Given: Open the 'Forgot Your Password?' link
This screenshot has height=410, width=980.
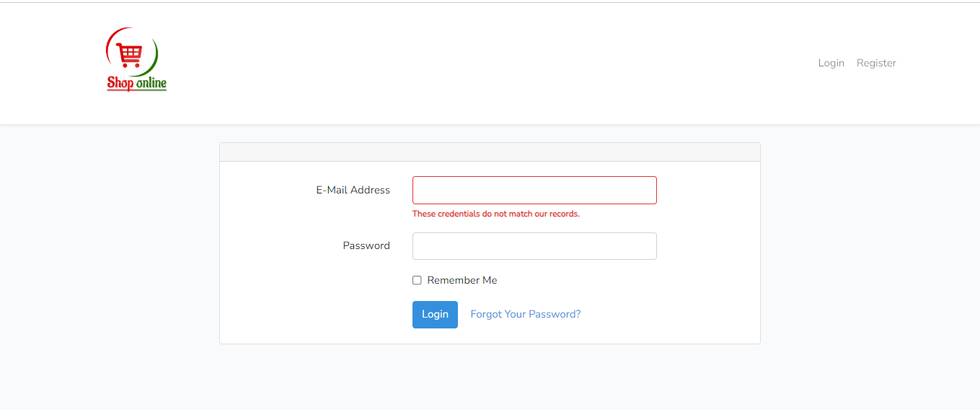Looking at the screenshot, I should pos(525,314).
